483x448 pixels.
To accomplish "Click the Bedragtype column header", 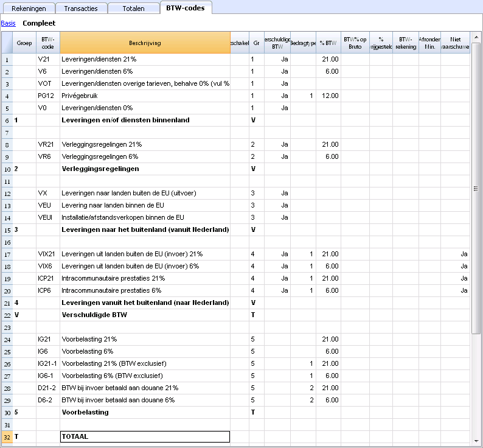I will [x=303, y=43].
